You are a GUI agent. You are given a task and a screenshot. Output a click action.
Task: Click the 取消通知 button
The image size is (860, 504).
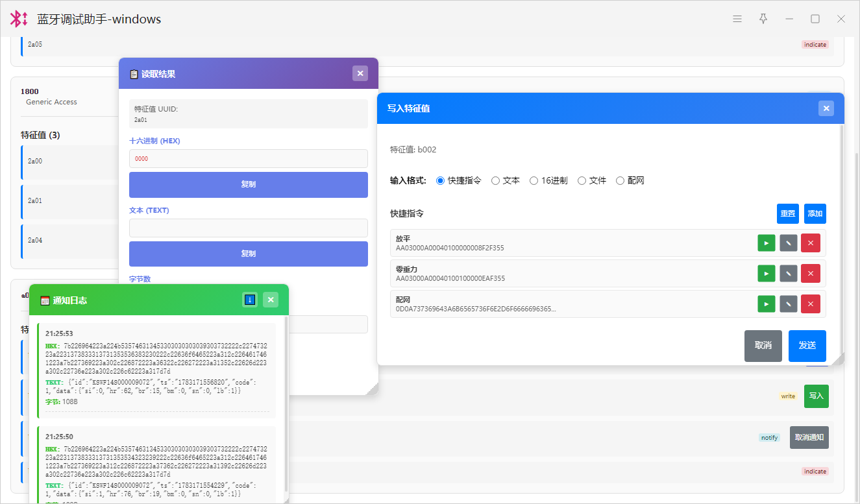point(809,437)
